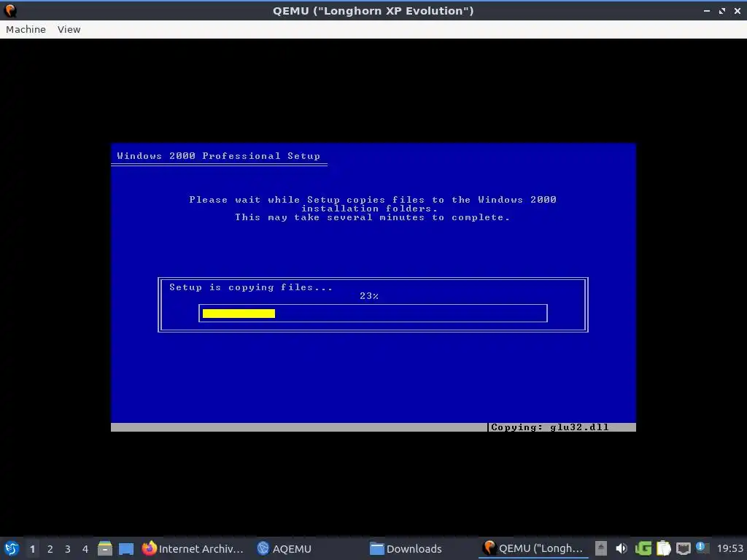This screenshot has height=560, width=747.
Task: Switch to workspace 1
Action: click(x=32, y=549)
